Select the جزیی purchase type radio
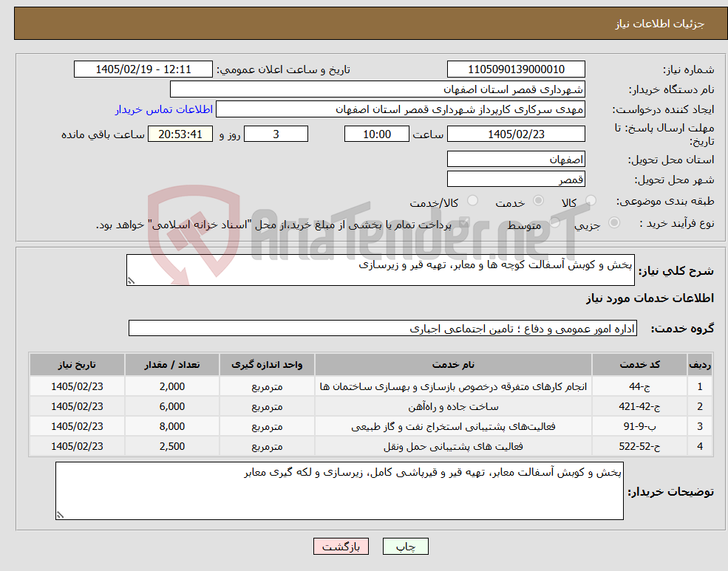This screenshot has width=728, height=571. point(613,222)
